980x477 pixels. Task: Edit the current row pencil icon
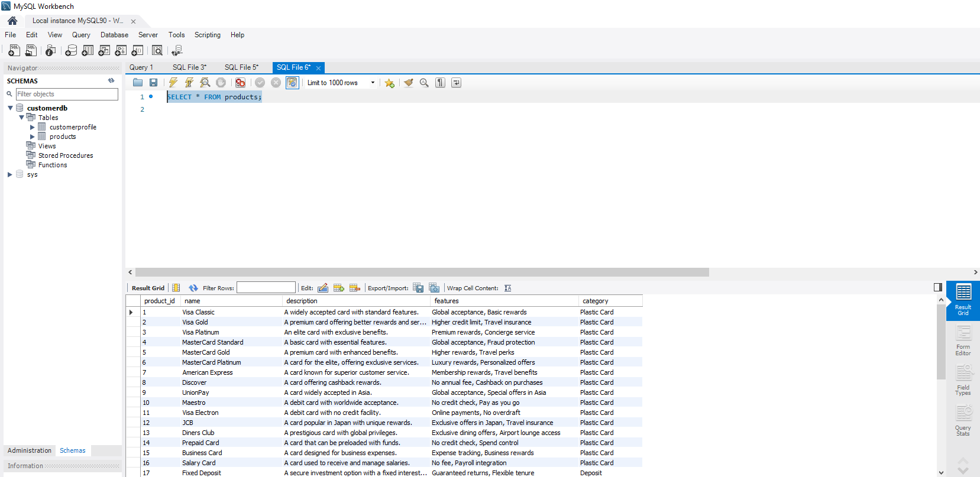[x=323, y=288]
